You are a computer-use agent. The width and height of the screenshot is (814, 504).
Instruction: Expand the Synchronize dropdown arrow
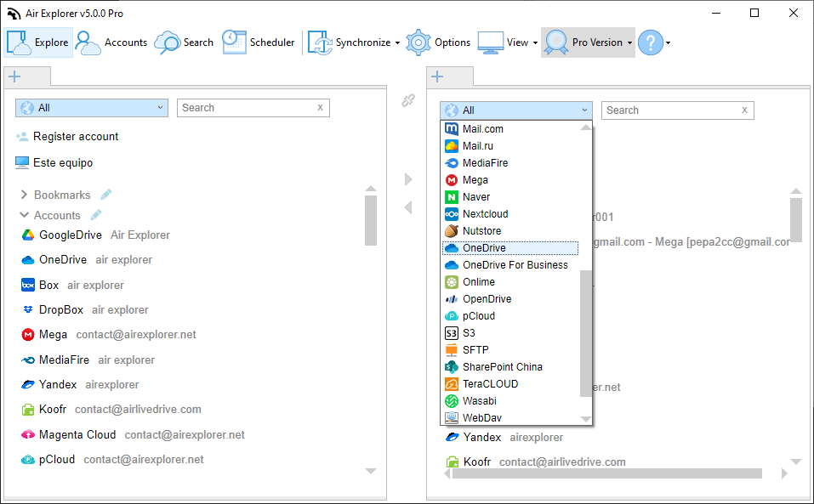[x=398, y=43]
